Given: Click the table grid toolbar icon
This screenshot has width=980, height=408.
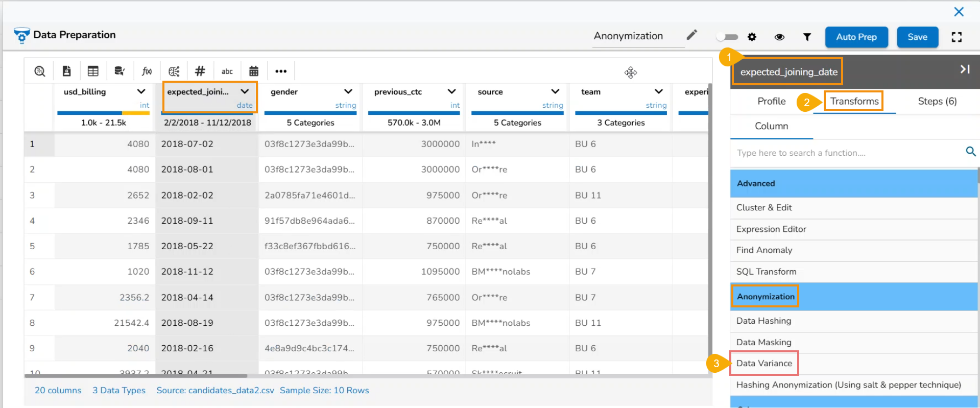Looking at the screenshot, I should [93, 71].
